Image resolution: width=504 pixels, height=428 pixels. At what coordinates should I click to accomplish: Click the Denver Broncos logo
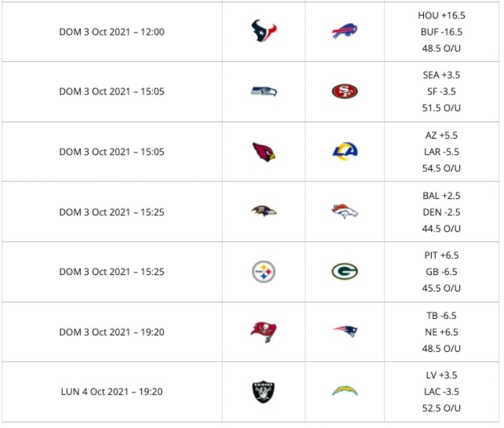(345, 211)
